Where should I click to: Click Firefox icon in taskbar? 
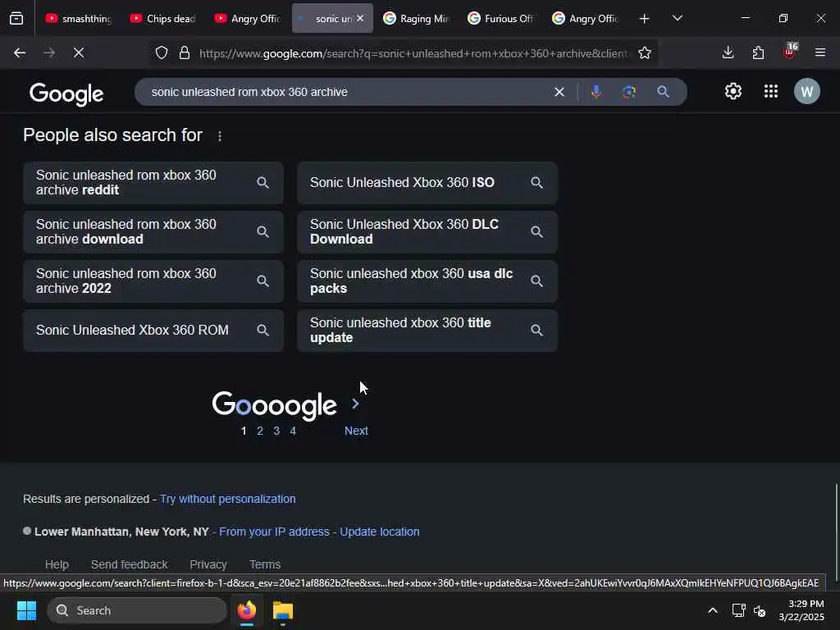pos(247,610)
